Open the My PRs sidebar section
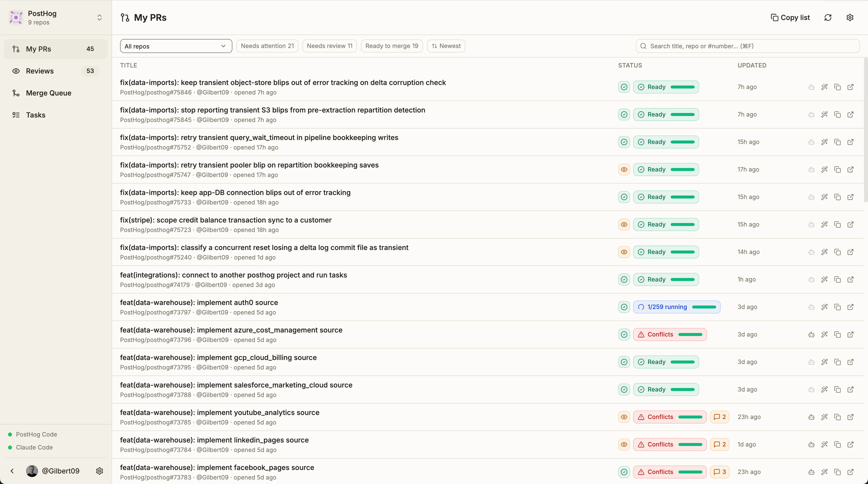 coord(56,49)
